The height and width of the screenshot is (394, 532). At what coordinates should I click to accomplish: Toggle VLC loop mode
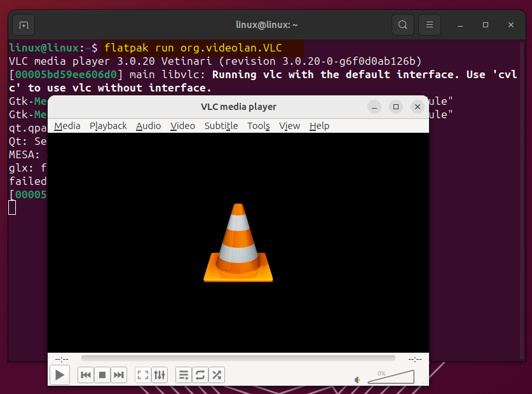pos(200,375)
